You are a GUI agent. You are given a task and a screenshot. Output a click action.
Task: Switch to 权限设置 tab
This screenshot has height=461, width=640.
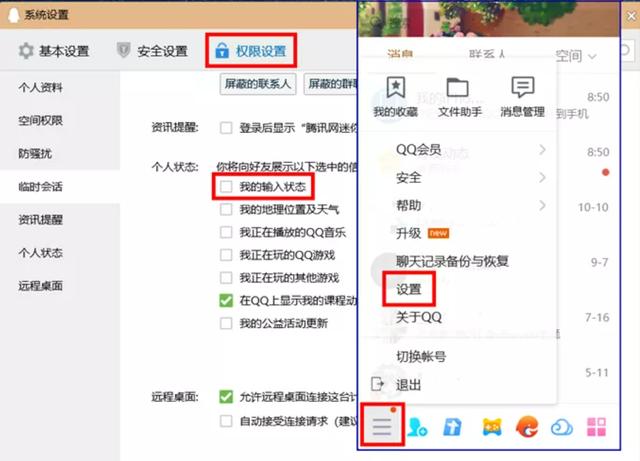point(251,51)
